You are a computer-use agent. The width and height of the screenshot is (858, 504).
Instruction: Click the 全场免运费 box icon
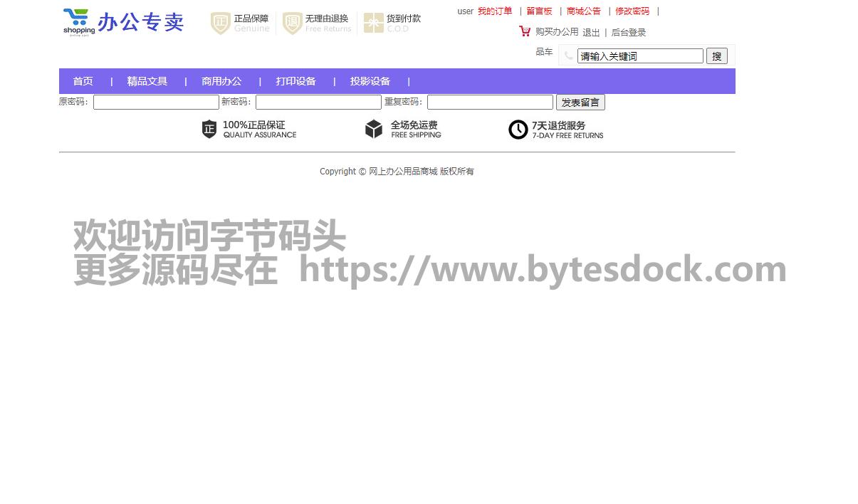coord(374,129)
